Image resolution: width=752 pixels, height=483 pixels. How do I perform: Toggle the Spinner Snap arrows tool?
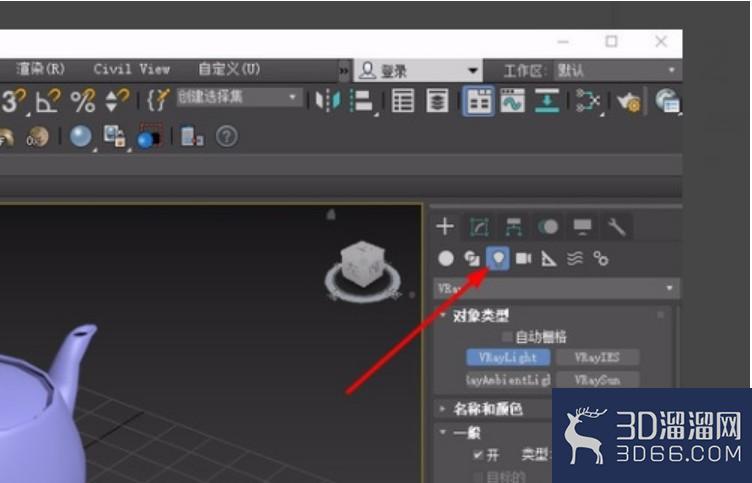(x=117, y=101)
